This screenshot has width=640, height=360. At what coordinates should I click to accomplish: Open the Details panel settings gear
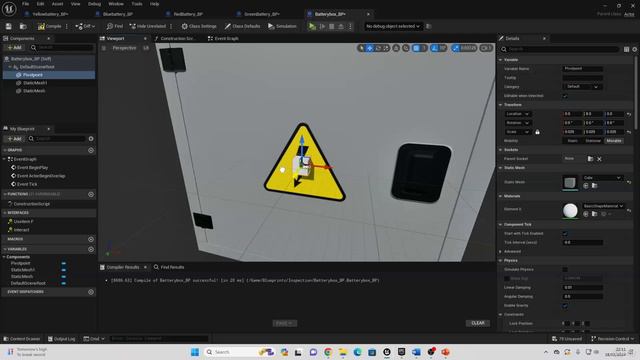(x=635, y=49)
